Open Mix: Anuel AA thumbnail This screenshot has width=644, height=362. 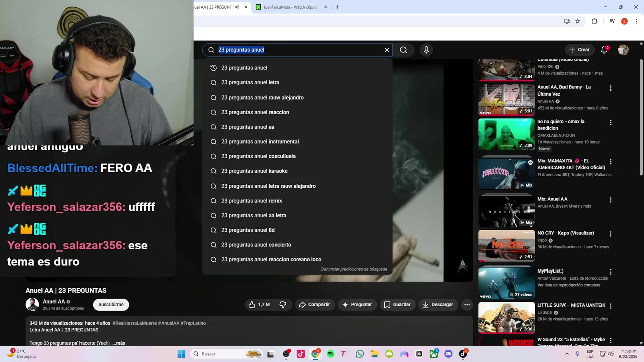(507, 211)
